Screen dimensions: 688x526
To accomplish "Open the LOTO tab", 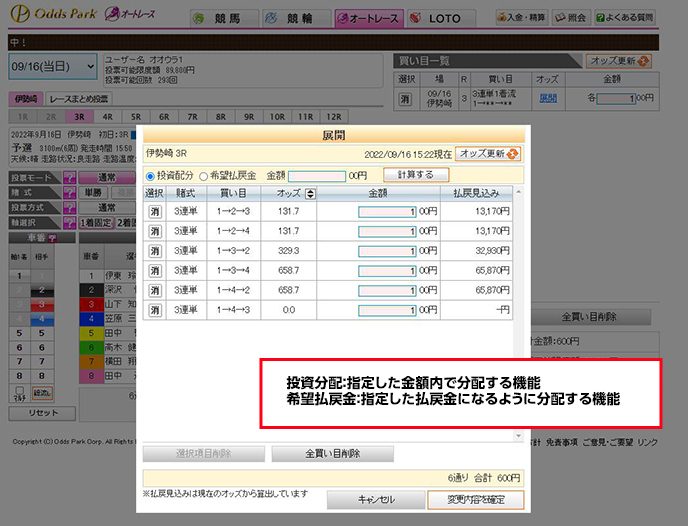I will click(x=441, y=18).
